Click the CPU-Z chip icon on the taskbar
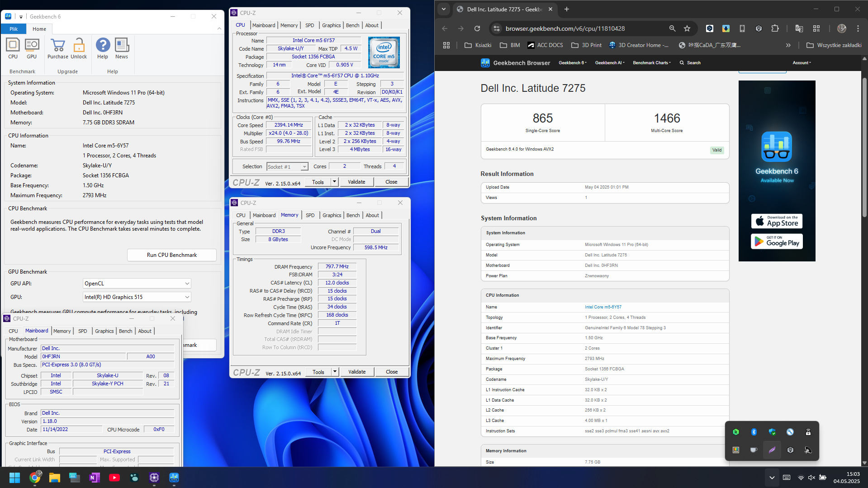 [154, 478]
